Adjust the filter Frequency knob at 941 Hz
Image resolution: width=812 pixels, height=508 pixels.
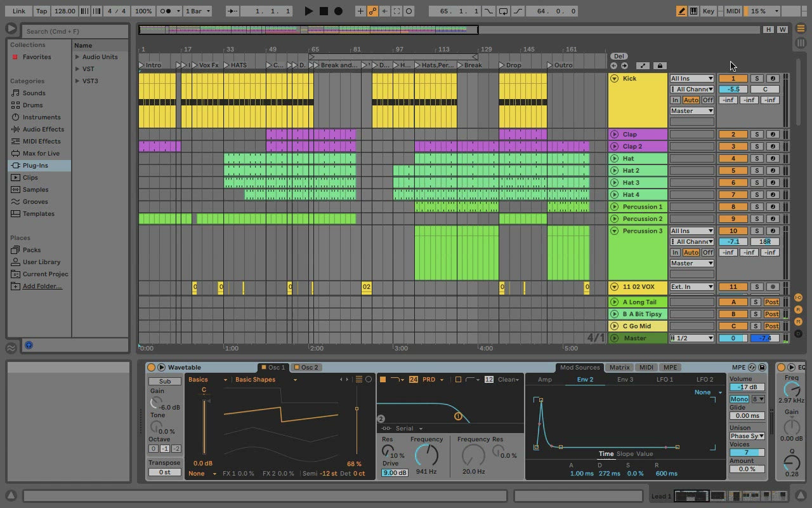[426, 455]
